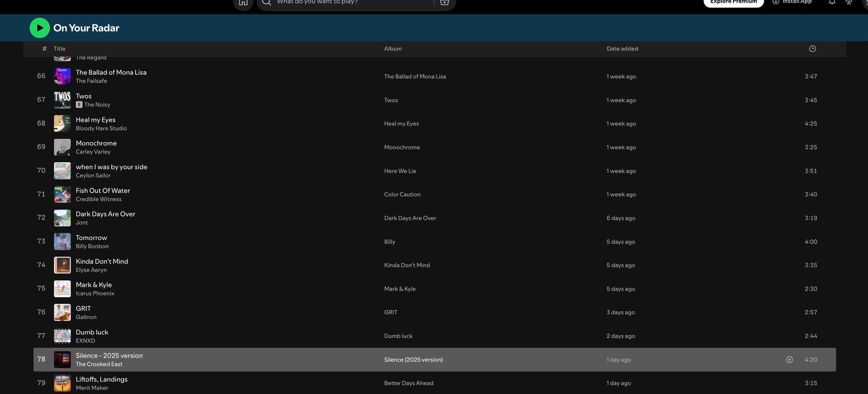Play the On Your Radar playlist
This screenshot has width=868, height=394.
click(x=40, y=28)
